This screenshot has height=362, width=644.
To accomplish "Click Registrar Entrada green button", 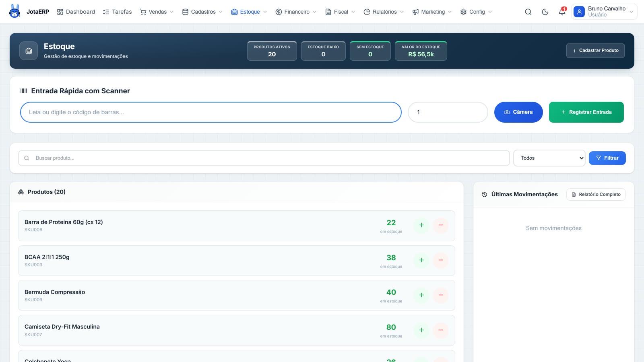I will (586, 112).
